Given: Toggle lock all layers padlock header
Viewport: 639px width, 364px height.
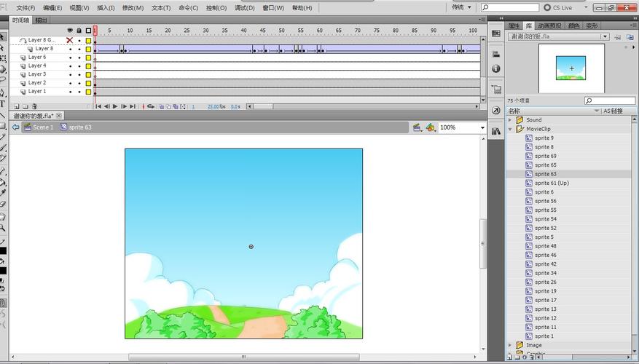Looking at the screenshot, I should (x=79, y=31).
